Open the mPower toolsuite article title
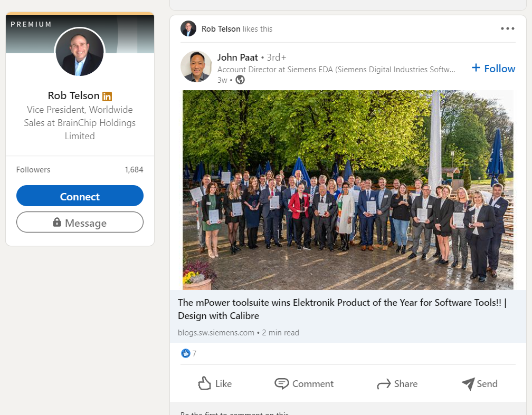This screenshot has height=415, width=532. (342, 309)
